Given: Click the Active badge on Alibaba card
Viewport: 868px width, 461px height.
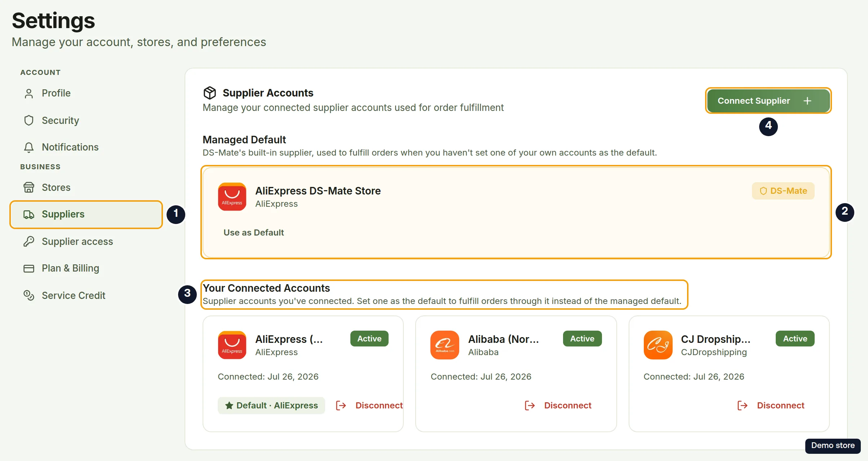Looking at the screenshot, I should pyautogui.click(x=582, y=339).
